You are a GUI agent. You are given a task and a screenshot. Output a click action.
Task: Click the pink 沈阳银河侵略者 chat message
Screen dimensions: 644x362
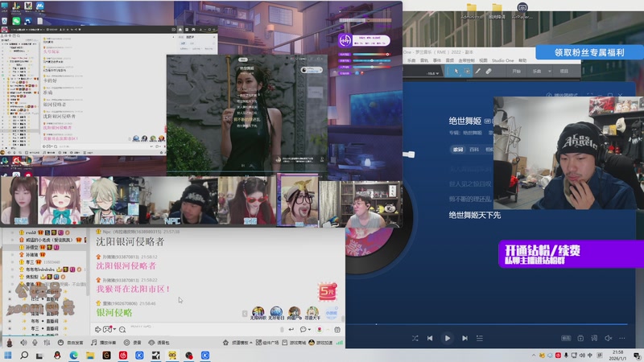(x=126, y=265)
